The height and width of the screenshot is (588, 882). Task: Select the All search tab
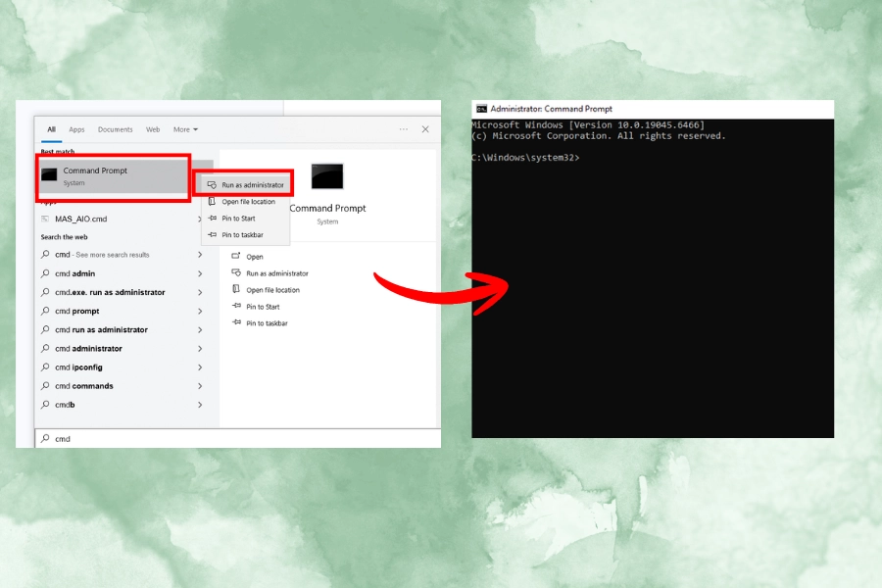click(x=51, y=129)
